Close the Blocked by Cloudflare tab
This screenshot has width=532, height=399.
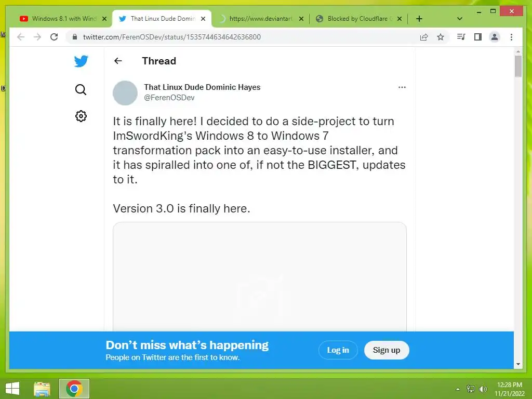[400, 19]
